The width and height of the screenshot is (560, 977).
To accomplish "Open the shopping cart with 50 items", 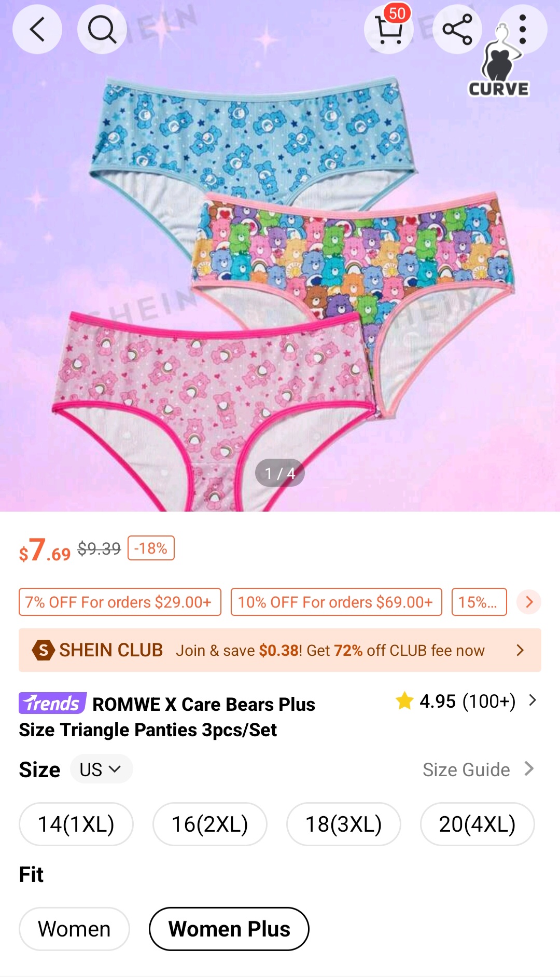I will coord(389,29).
